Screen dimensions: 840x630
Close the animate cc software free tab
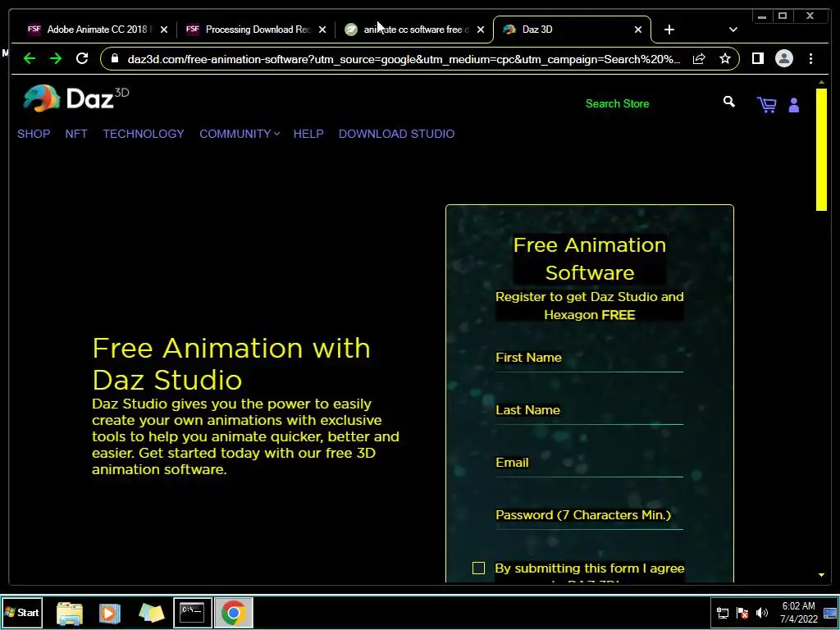point(481,30)
